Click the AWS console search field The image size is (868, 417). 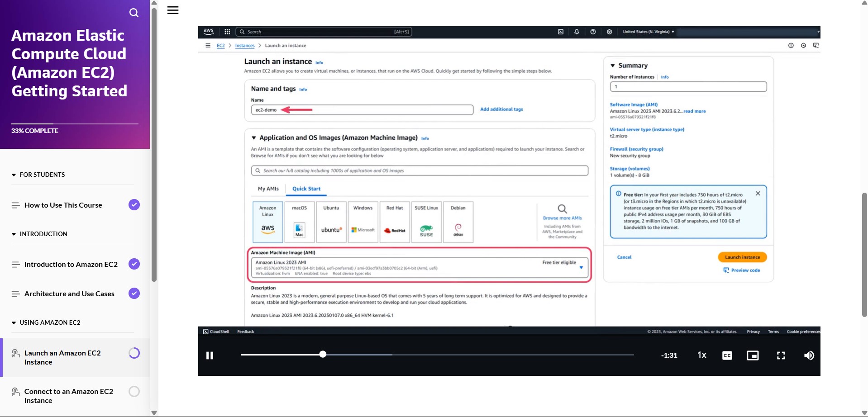click(324, 32)
